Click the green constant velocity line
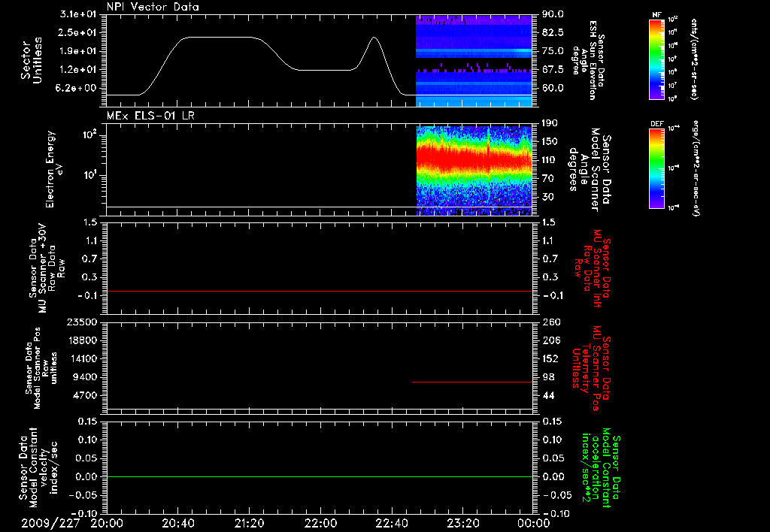 (320, 476)
